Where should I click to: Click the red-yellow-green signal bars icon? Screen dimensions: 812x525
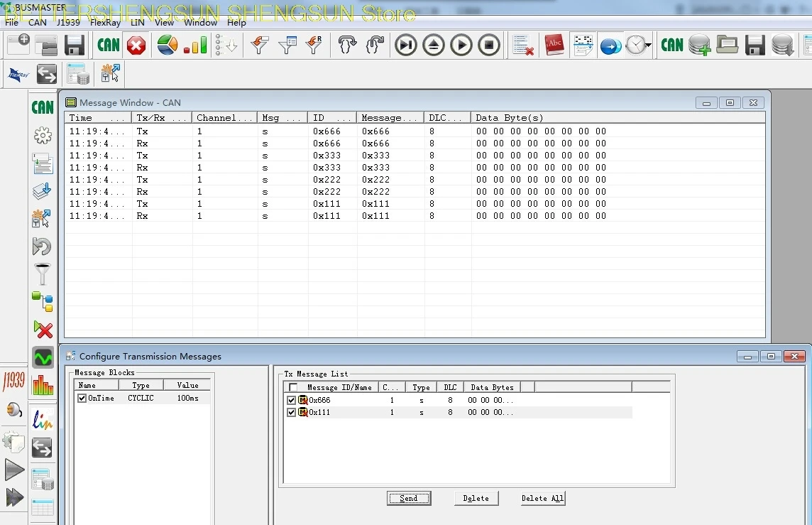(195, 45)
